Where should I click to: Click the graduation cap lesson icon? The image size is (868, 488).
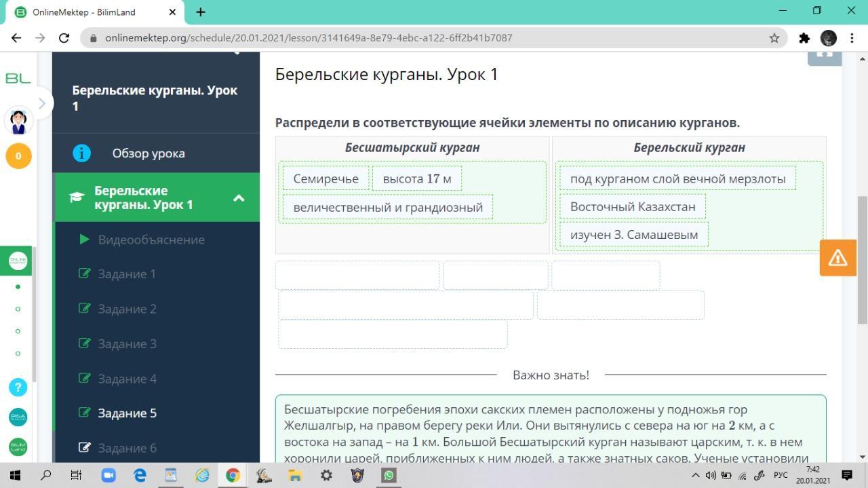click(76, 198)
